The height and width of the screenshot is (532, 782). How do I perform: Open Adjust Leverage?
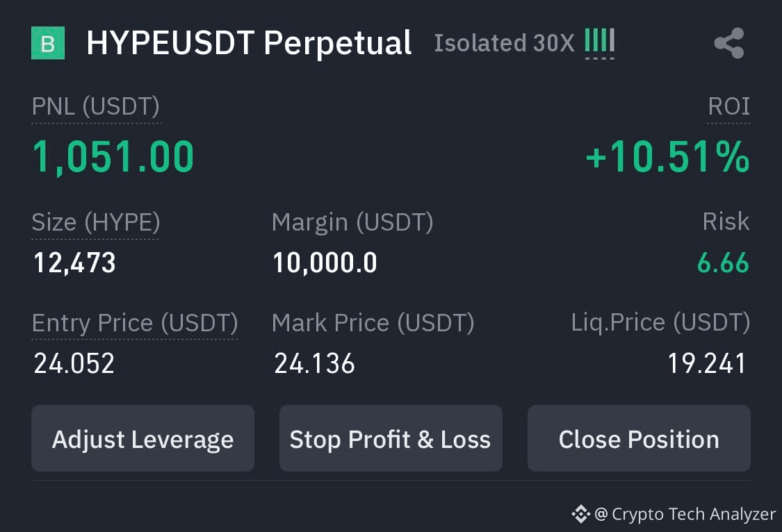(x=142, y=438)
